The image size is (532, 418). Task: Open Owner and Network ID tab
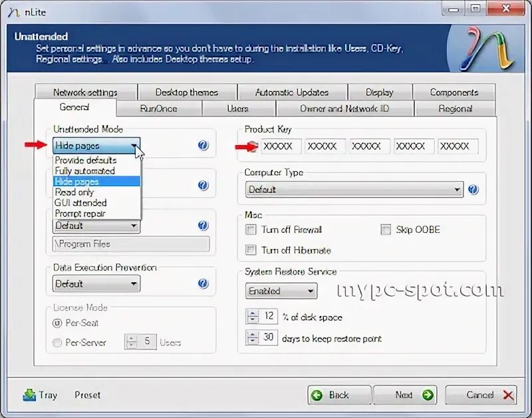pos(344,108)
